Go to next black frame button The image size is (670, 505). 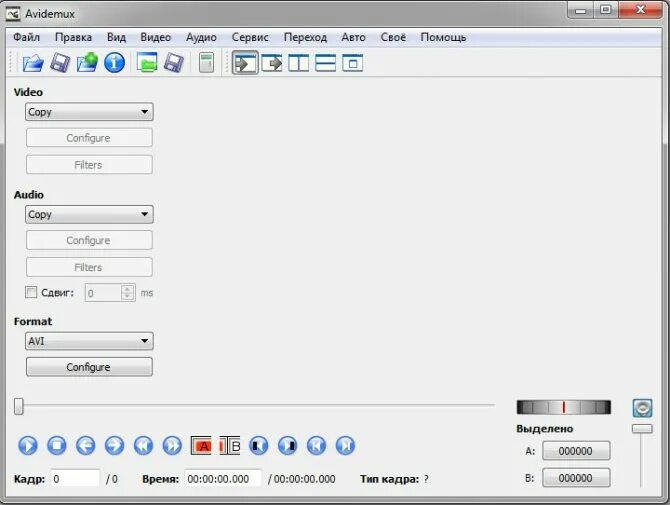click(x=288, y=446)
